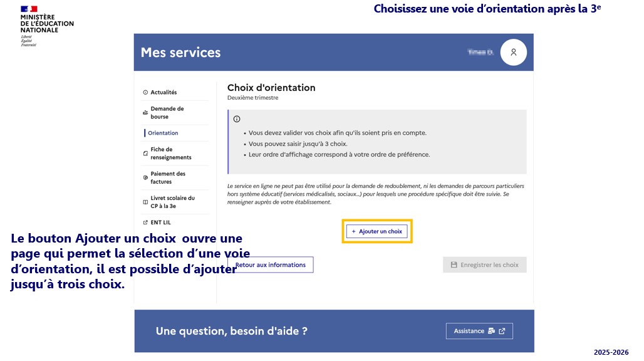Click the Mes services header title
Screen dimensions: 644x361
coord(180,53)
